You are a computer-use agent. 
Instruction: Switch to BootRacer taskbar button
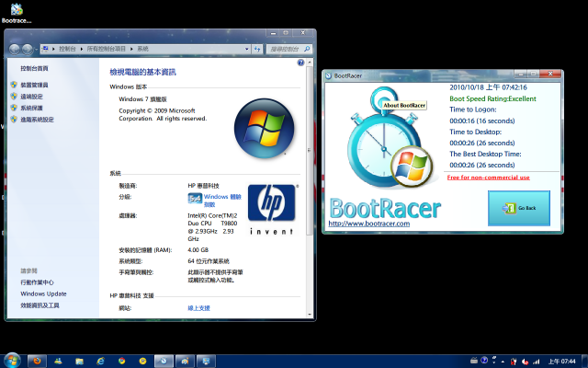tap(164, 362)
